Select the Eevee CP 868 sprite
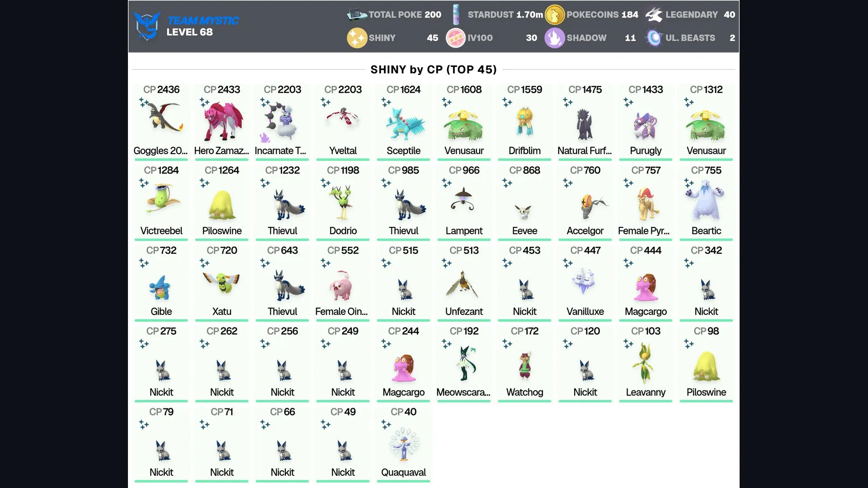The width and height of the screenshot is (868, 488). [x=524, y=211]
